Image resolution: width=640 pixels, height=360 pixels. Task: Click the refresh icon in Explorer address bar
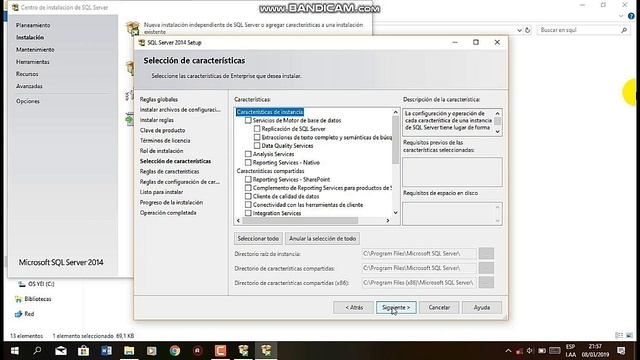click(527, 30)
